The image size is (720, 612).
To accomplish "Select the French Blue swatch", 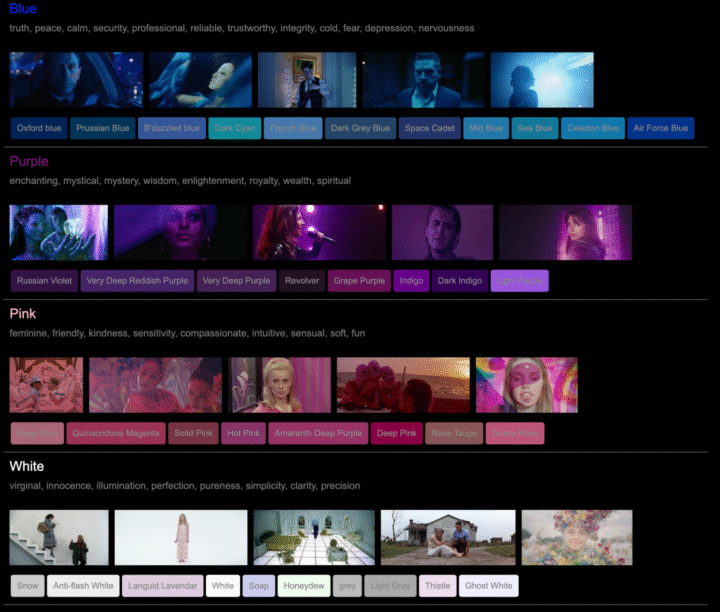I will (x=293, y=128).
